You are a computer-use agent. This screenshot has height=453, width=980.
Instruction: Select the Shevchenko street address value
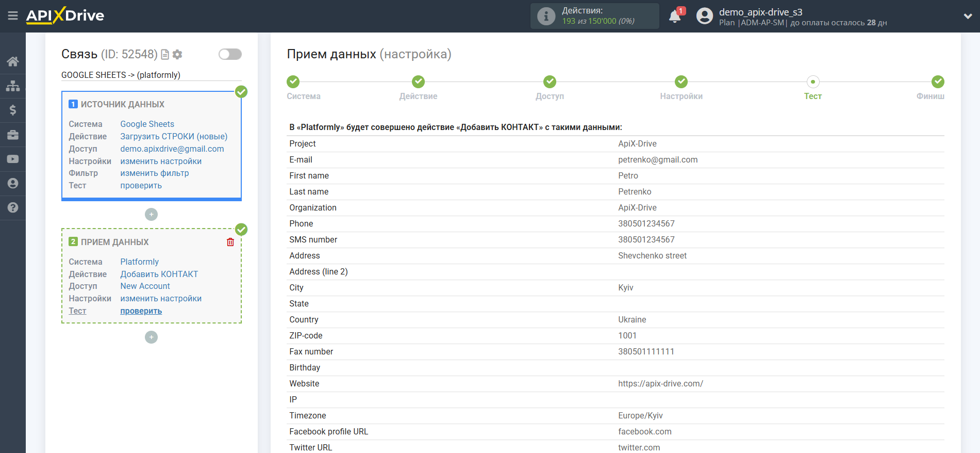pos(652,255)
